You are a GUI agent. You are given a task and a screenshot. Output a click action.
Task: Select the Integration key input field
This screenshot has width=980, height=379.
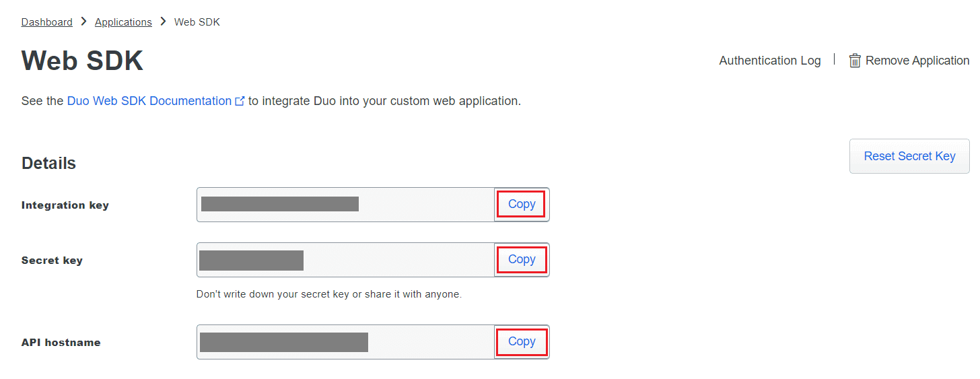(x=345, y=205)
